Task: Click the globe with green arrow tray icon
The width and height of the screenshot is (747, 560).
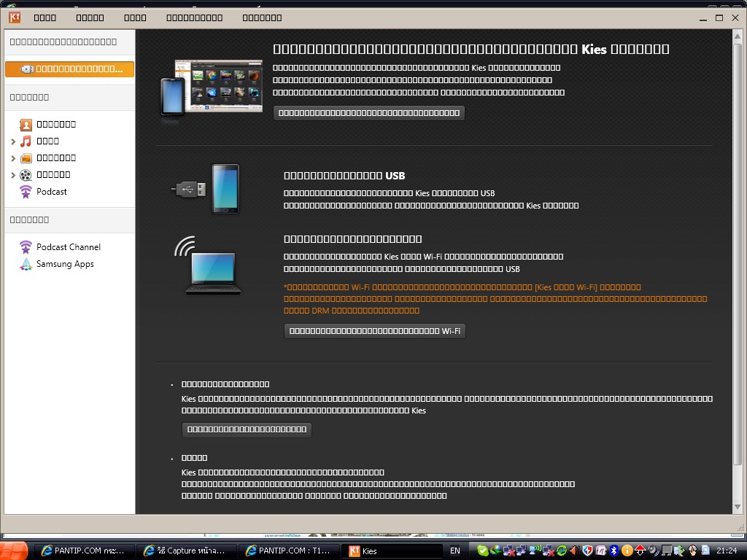Action: tap(495, 551)
